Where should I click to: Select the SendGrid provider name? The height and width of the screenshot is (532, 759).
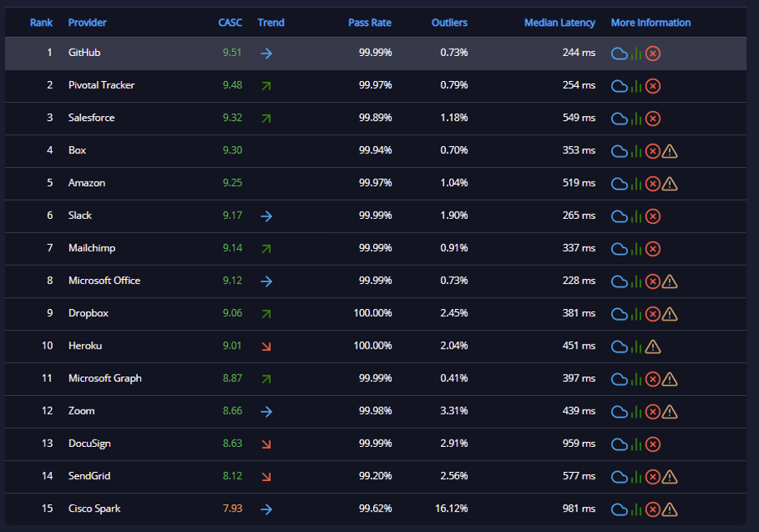click(89, 476)
